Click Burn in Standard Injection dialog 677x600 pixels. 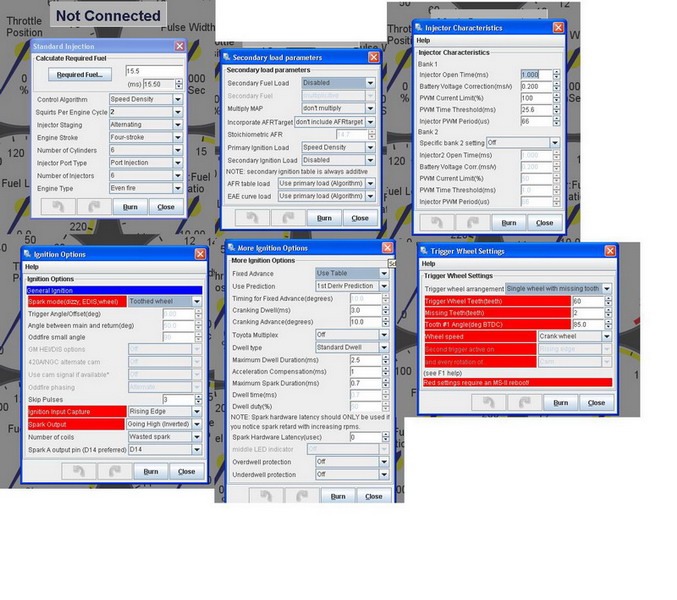tap(130, 207)
